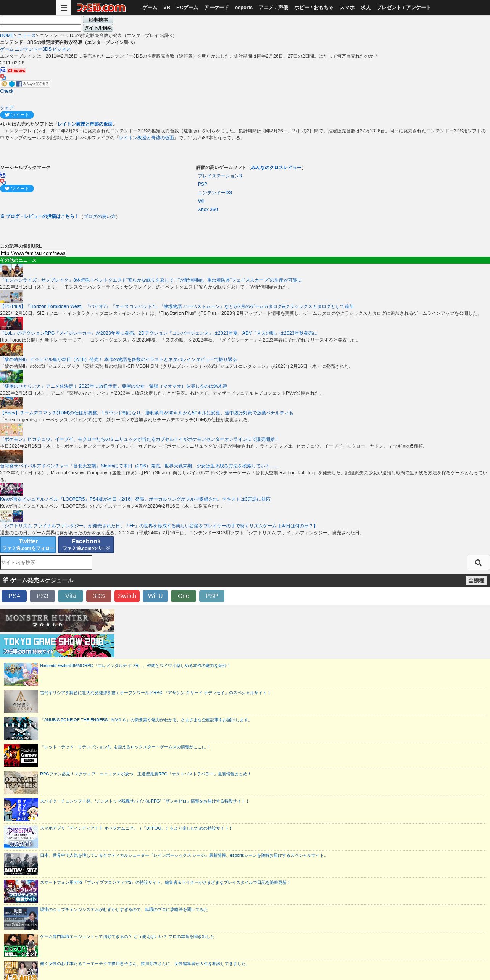490x980 pixels.
Task: Open thumbnail above PS Plus article
Action: click(x=11, y=297)
